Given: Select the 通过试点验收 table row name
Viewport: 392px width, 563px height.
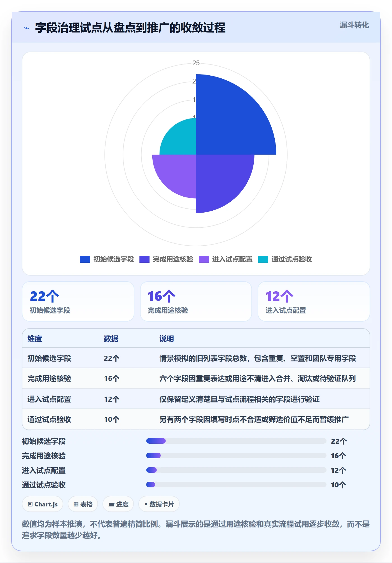Looking at the screenshot, I should 49,419.
